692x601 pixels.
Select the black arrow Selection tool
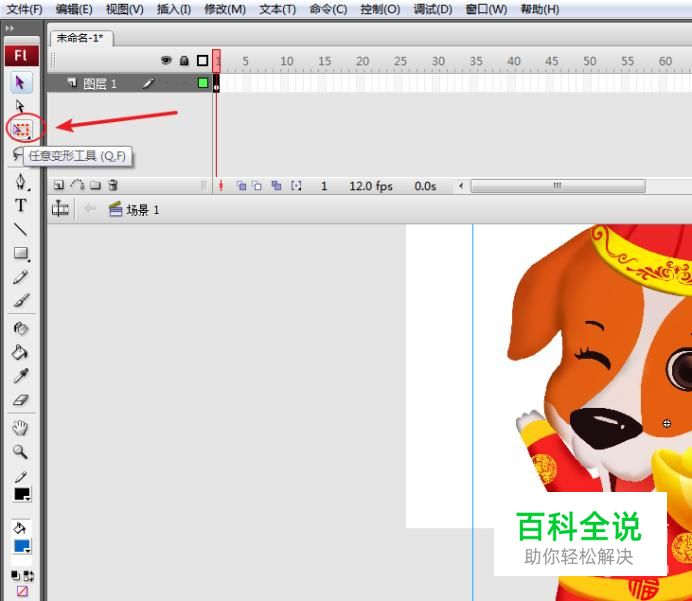click(20, 83)
